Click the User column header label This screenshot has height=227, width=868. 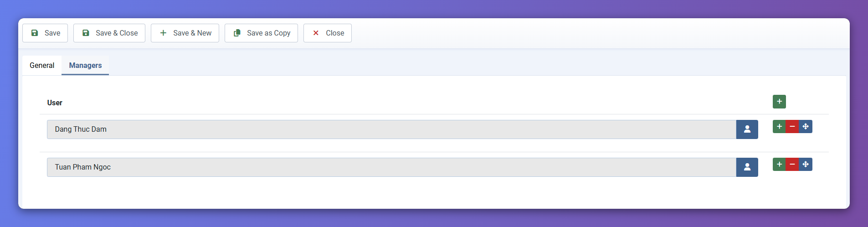pos(55,103)
